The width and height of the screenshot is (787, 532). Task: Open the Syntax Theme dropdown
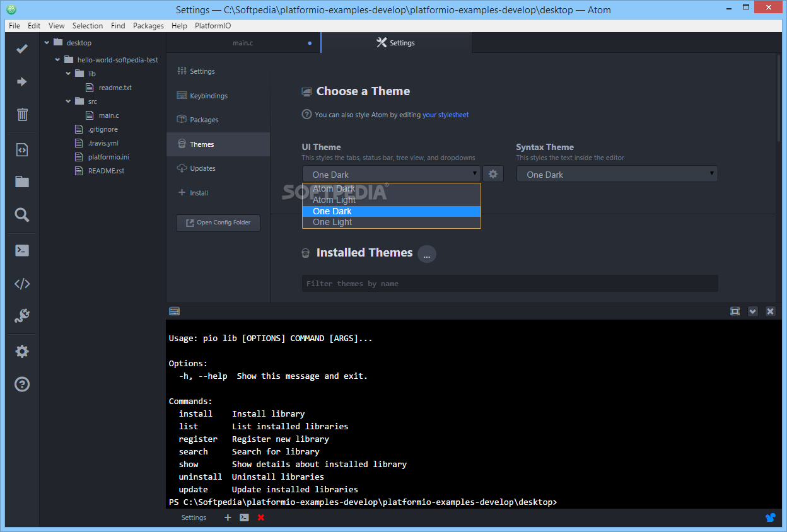tap(617, 174)
